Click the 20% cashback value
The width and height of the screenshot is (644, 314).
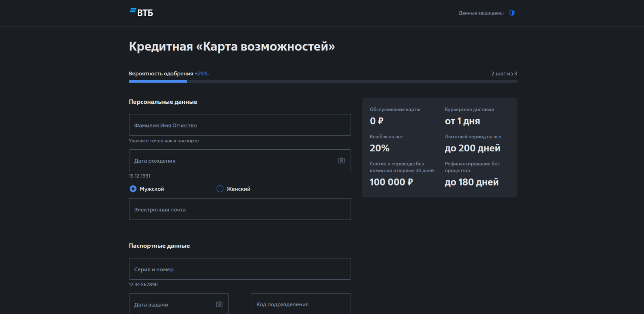coord(380,148)
